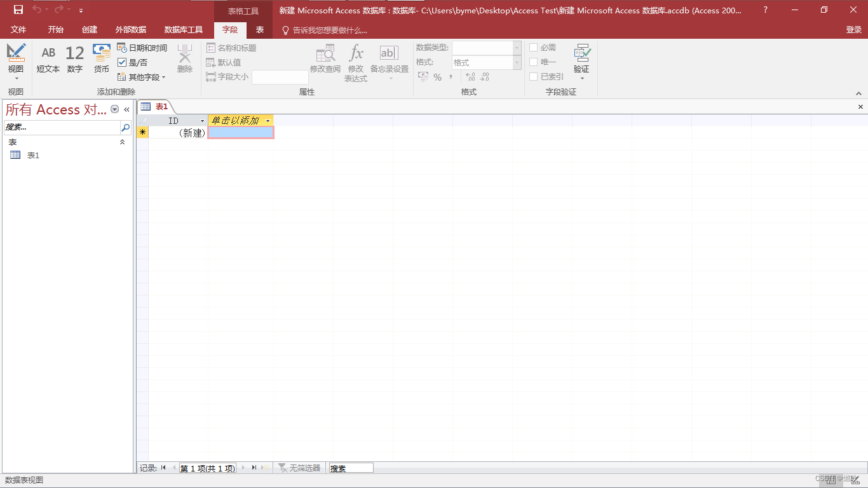This screenshot has height=488, width=868.
Task: Switch to the 外部数据 ribbon tab
Action: pos(131,30)
